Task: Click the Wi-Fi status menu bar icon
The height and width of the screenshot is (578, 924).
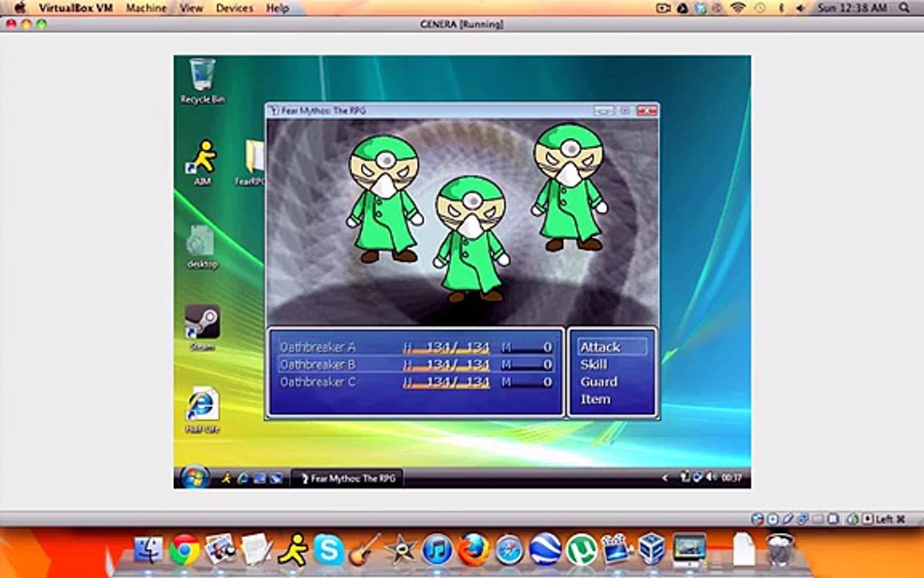Action: click(738, 8)
